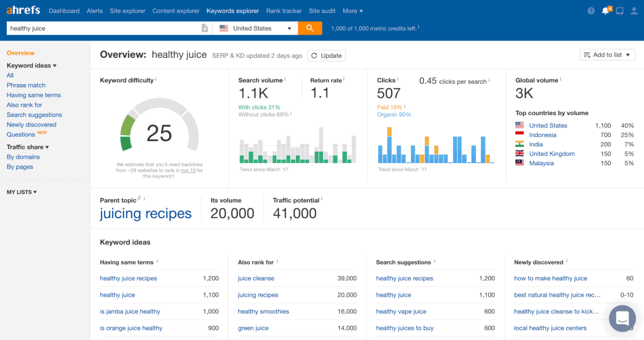Switch to Rank tracker
Viewport: 644px width, 340px height.
click(283, 11)
